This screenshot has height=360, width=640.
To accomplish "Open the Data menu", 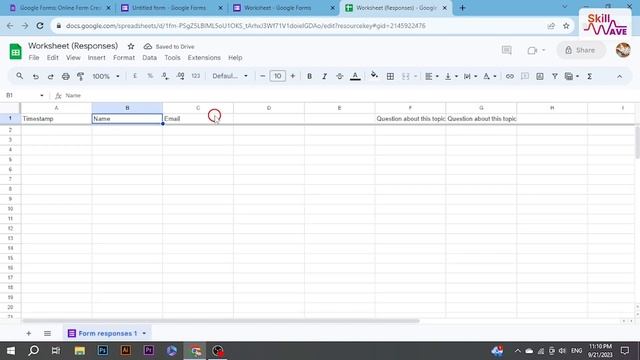I will [x=149, y=58].
